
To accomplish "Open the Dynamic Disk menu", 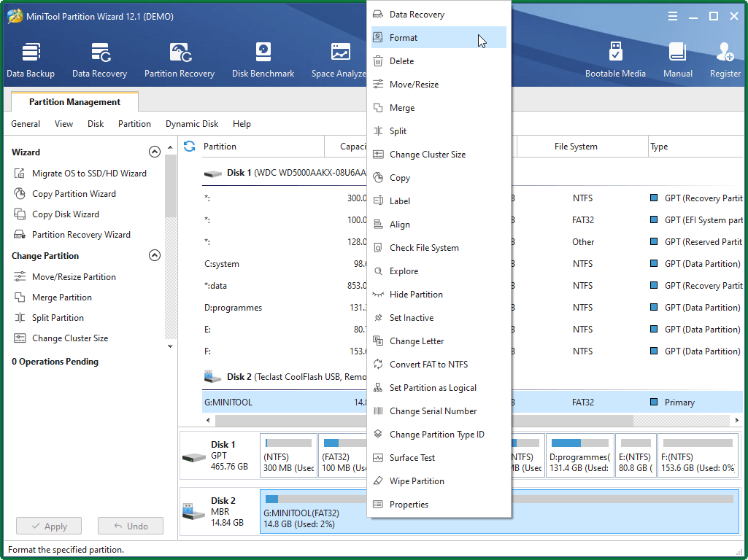I will (192, 124).
